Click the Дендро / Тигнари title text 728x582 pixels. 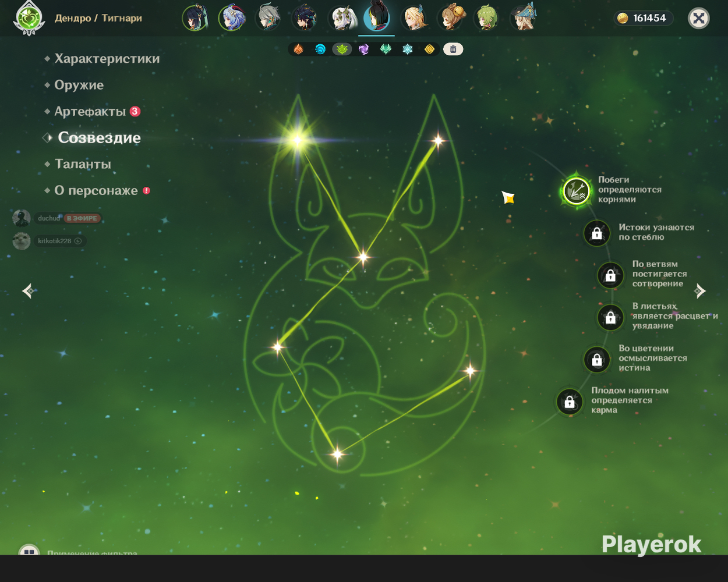(x=98, y=18)
